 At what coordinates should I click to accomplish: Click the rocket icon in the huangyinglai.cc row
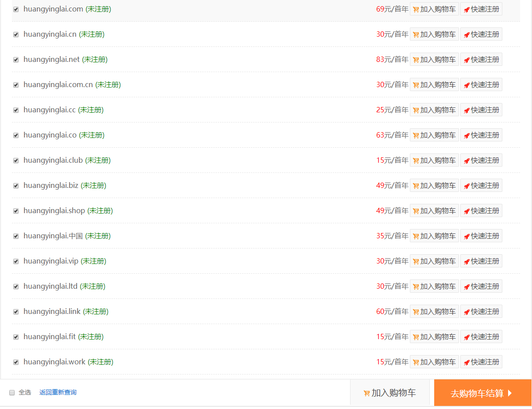466,110
